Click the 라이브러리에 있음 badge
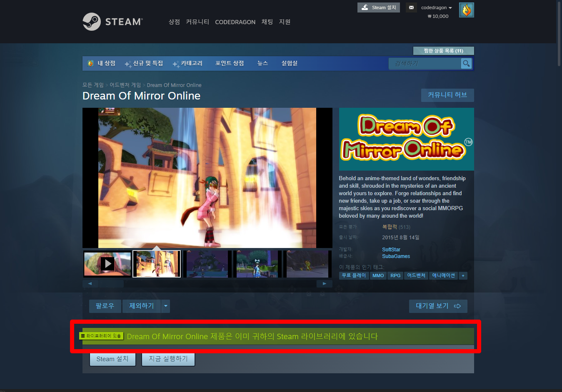The width and height of the screenshot is (562, 392). 101,336
